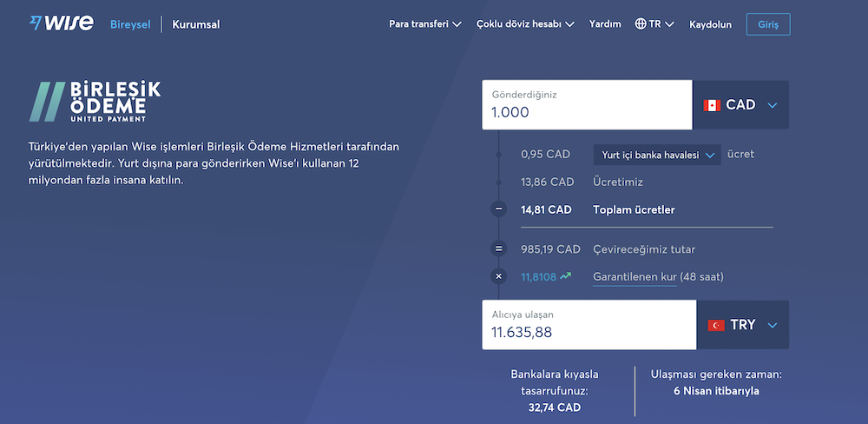This screenshot has height=424, width=868.
Task: Click the Gönderdiğiniz amount field
Action: click(587, 105)
